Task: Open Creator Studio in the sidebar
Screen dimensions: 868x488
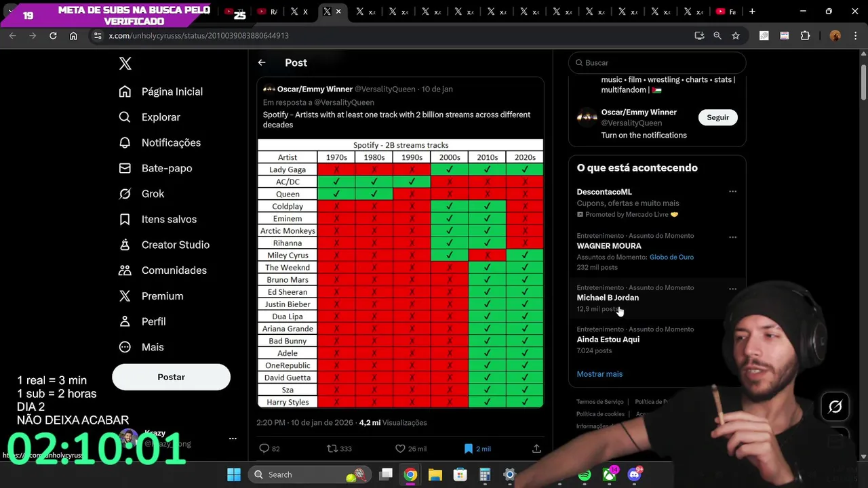Action: (164, 245)
